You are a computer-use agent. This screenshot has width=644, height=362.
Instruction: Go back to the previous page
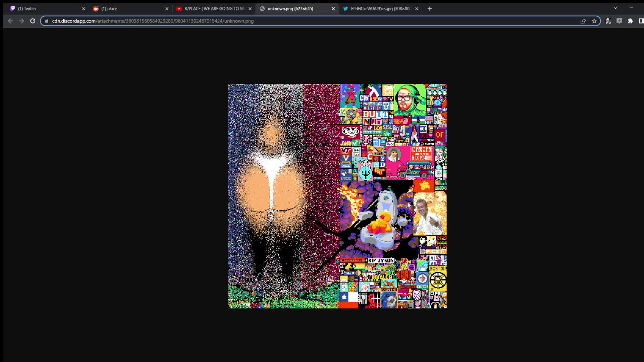[10, 21]
